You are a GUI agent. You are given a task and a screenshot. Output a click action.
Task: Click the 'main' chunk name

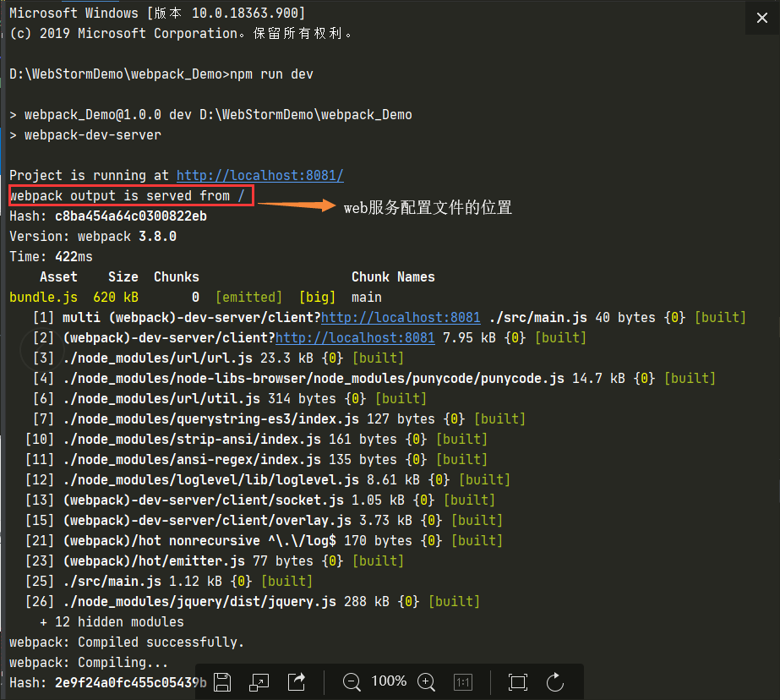pyautogui.click(x=367, y=298)
